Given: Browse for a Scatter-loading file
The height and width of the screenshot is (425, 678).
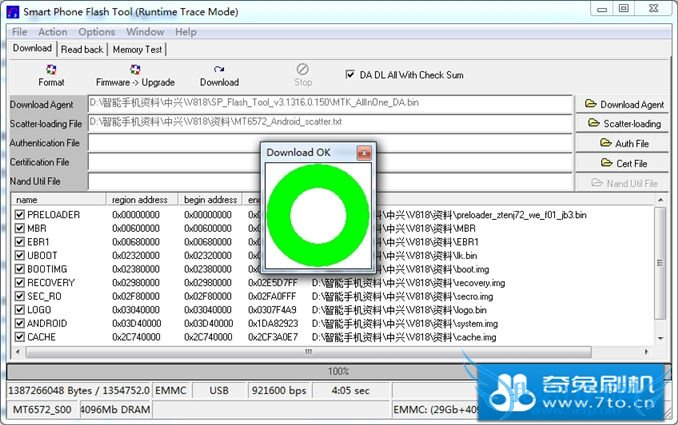Looking at the screenshot, I should [624, 124].
